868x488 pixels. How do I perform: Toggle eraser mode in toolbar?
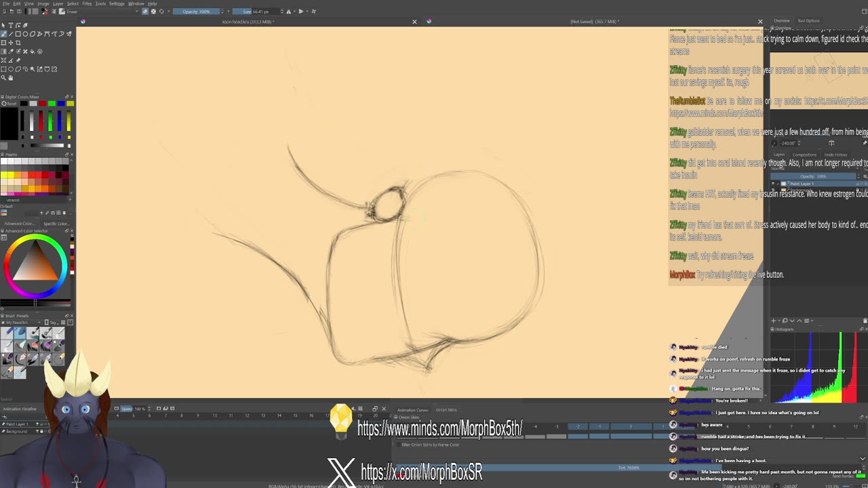tap(145, 12)
